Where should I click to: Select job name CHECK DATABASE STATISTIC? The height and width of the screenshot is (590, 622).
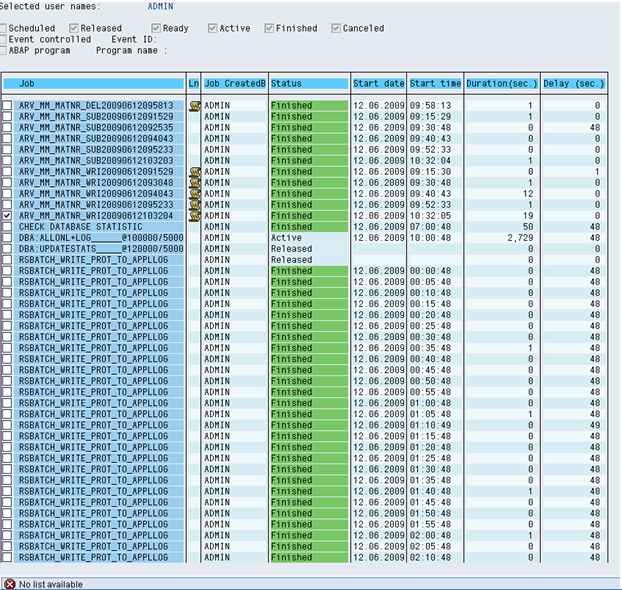(x=81, y=227)
